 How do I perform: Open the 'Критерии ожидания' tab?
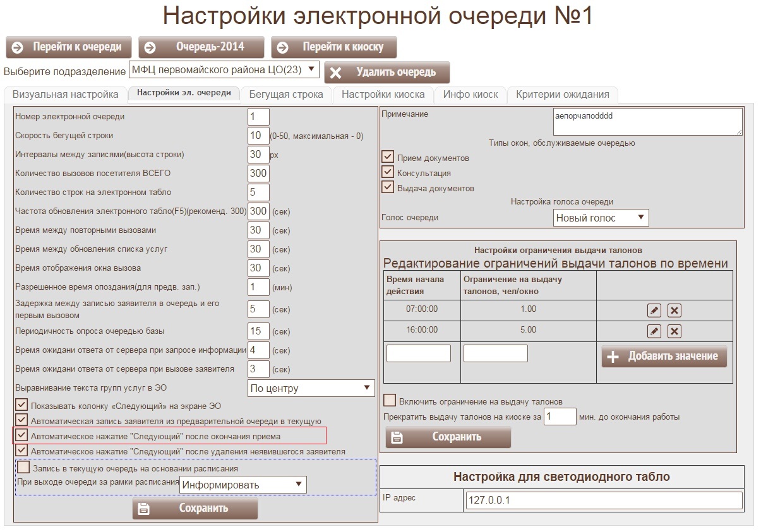point(562,95)
